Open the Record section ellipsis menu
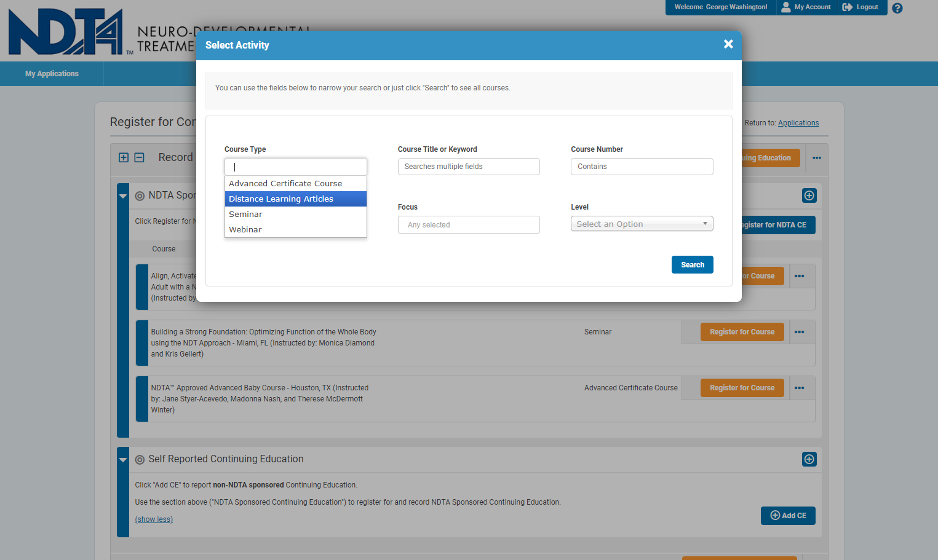 click(817, 158)
